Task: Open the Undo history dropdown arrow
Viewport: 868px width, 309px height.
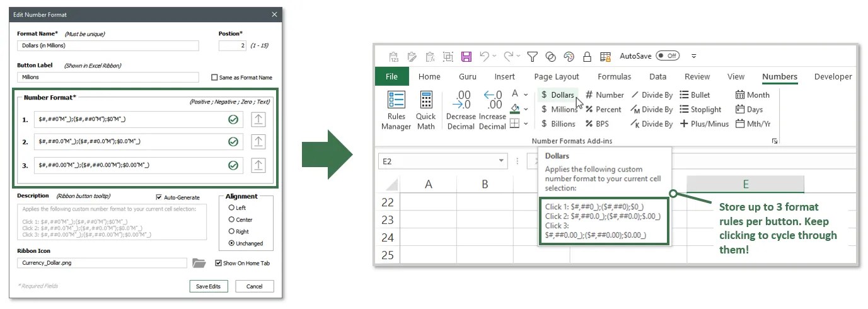Action: pyautogui.click(x=494, y=56)
